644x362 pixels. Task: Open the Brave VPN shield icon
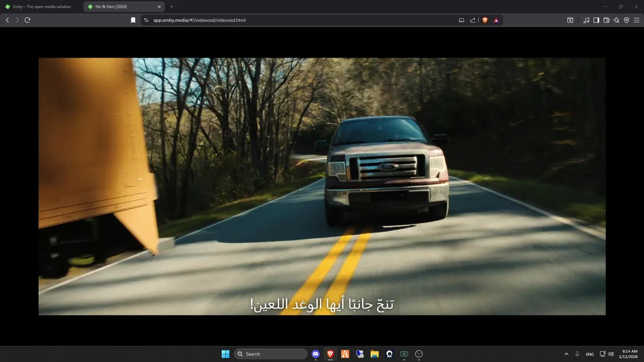(x=626, y=20)
